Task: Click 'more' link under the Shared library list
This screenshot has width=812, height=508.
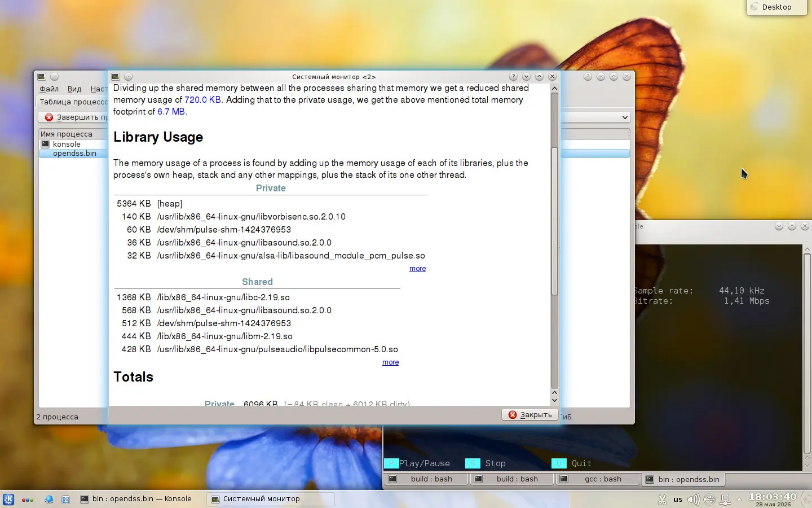Action: [x=390, y=362]
